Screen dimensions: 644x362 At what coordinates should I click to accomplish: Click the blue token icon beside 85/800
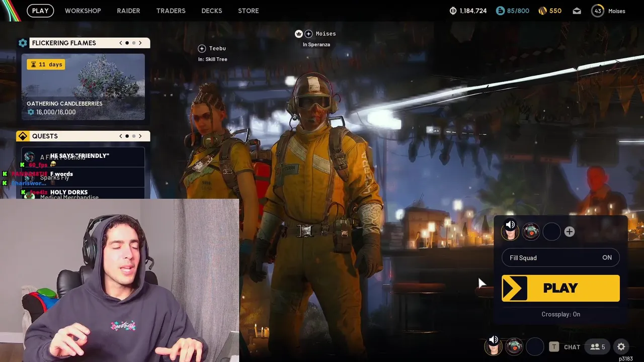click(500, 11)
